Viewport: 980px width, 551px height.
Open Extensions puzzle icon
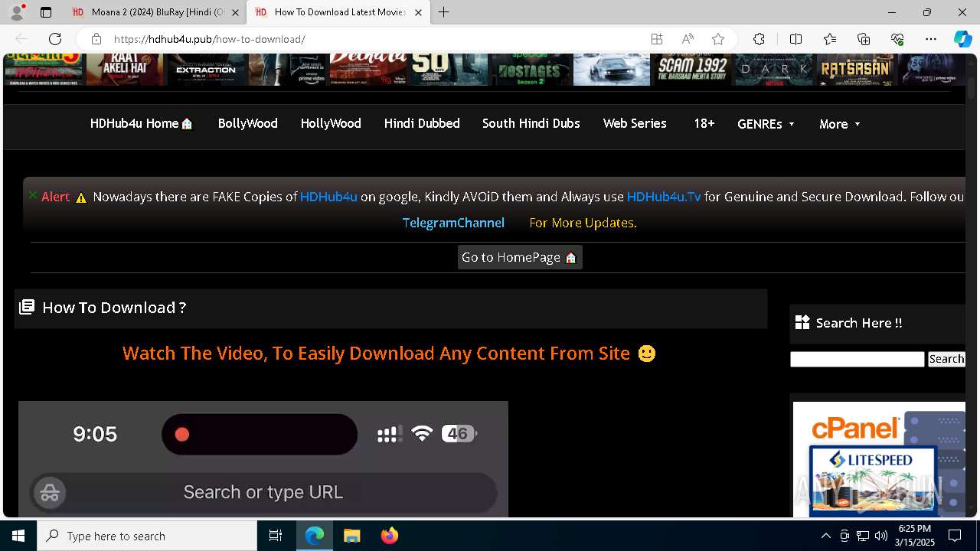[759, 39]
